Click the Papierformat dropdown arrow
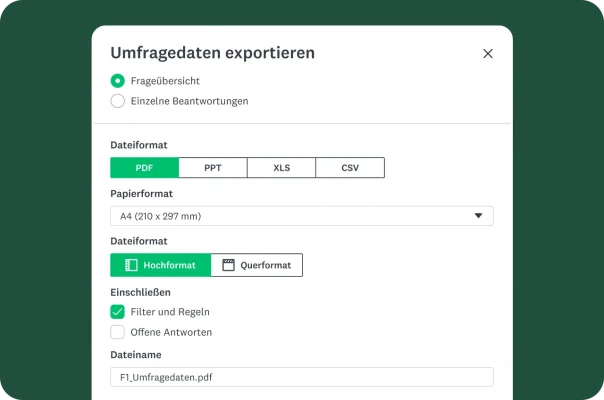 [x=478, y=216]
